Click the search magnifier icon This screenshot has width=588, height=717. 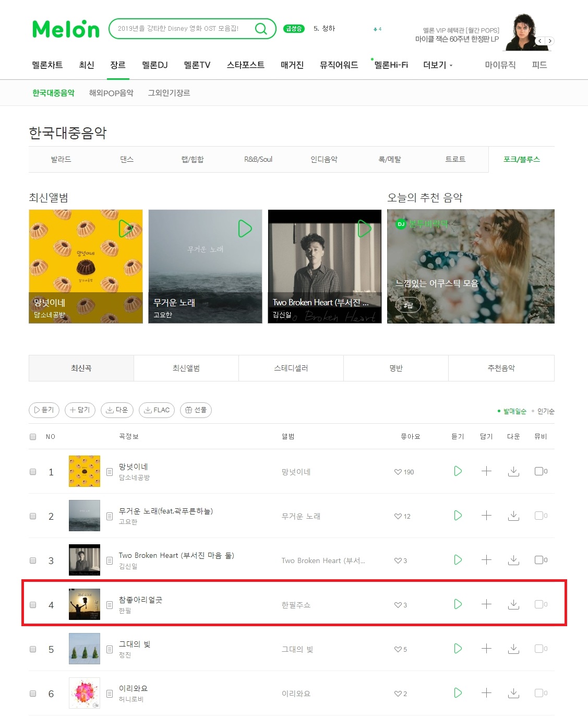click(x=261, y=29)
